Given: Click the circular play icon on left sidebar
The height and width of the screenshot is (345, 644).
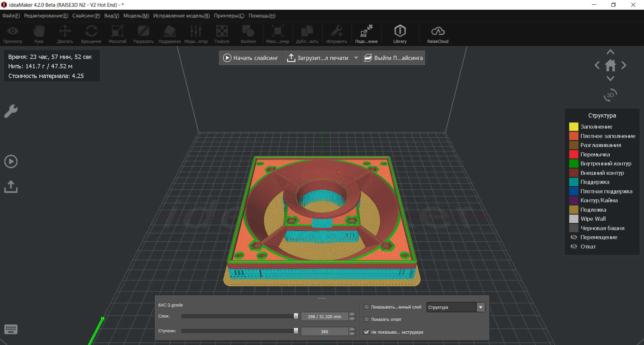Looking at the screenshot, I should (11, 161).
